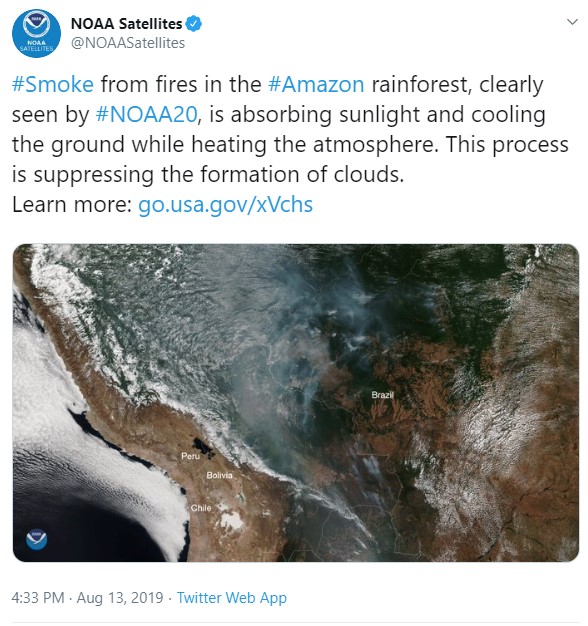Click the dark Lake Titicaca spot on image
Image resolution: width=588 pixels, height=626 pixels.
[x=203, y=447]
